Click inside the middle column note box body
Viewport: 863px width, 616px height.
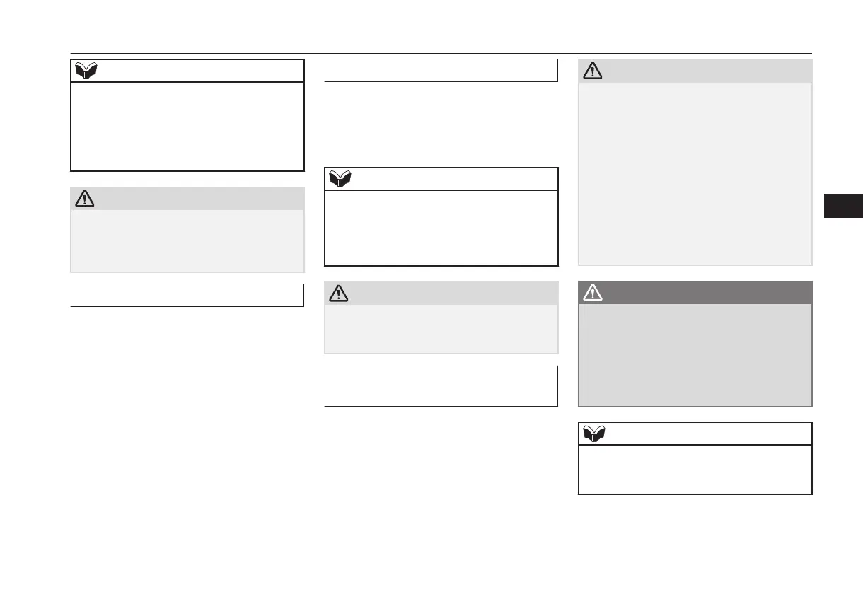click(441, 228)
